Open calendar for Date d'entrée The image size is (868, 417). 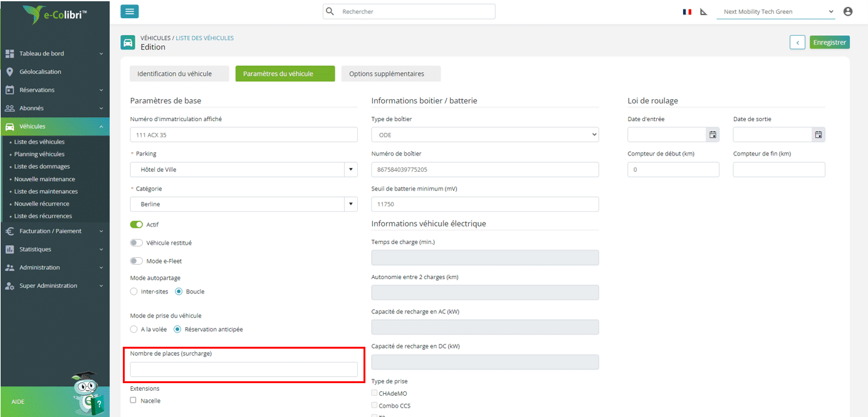click(x=713, y=134)
